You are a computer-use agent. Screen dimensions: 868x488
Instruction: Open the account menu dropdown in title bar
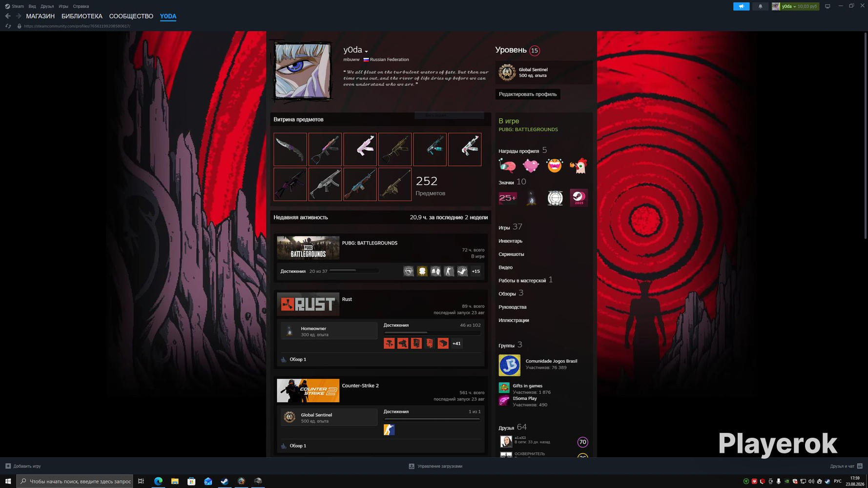[x=795, y=6]
